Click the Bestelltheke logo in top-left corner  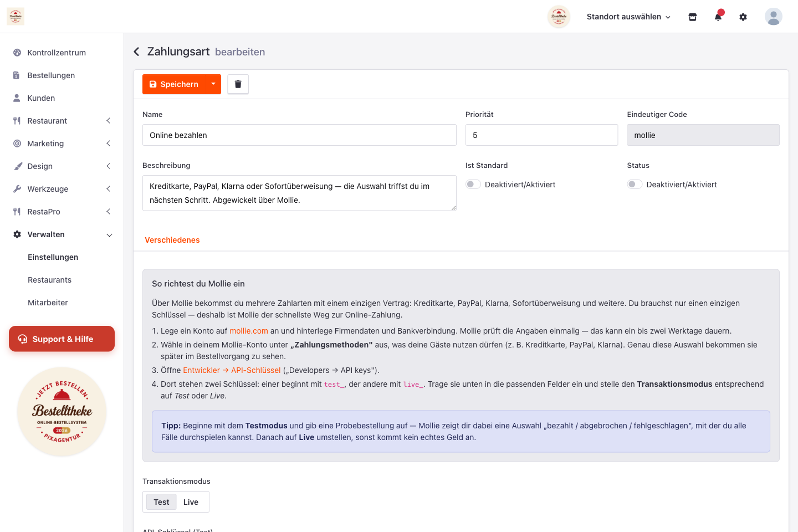pos(16,17)
